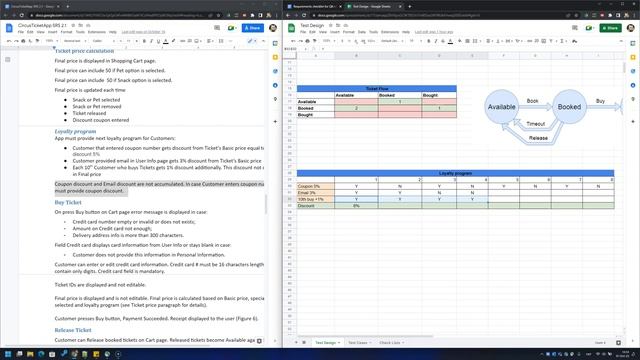Click 'Release Ticket' heading in document

(x=73, y=330)
